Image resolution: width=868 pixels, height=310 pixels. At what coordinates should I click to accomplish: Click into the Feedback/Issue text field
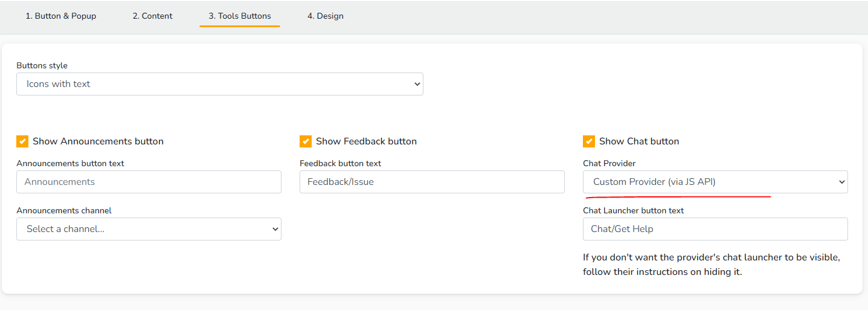click(432, 182)
